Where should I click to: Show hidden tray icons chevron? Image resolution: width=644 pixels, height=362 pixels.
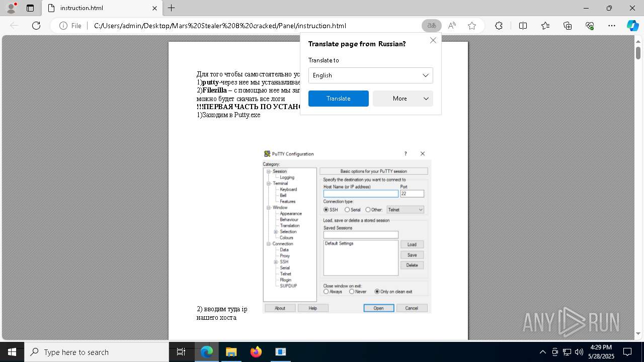tap(542, 352)
